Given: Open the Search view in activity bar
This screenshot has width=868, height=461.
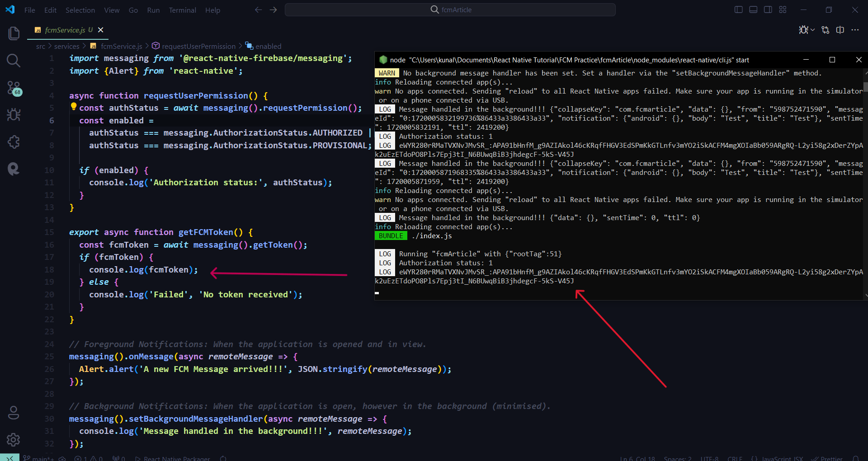Looking at the screenshot, I should (x=14, y=61).
